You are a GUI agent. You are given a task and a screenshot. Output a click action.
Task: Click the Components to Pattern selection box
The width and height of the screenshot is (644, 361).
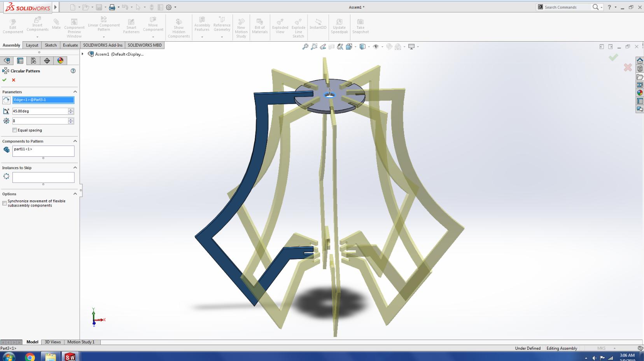(x=43, y=151)
